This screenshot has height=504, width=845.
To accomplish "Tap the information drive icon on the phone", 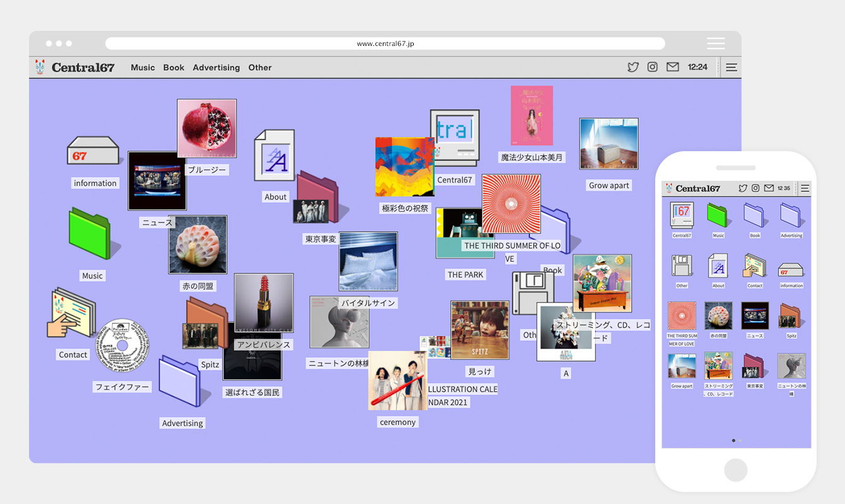I will coord(791,269).
